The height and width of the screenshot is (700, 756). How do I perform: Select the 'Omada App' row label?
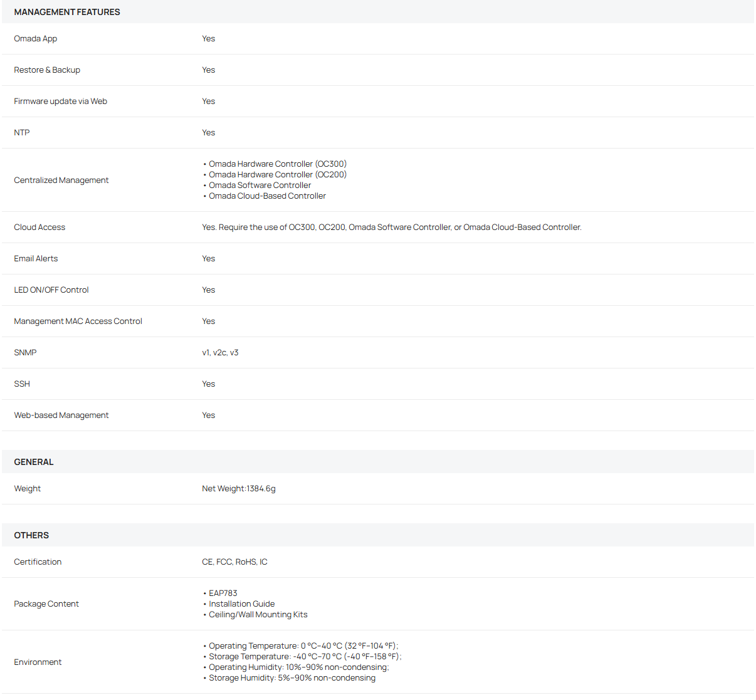pyautogui.click(x=36, y=39)
